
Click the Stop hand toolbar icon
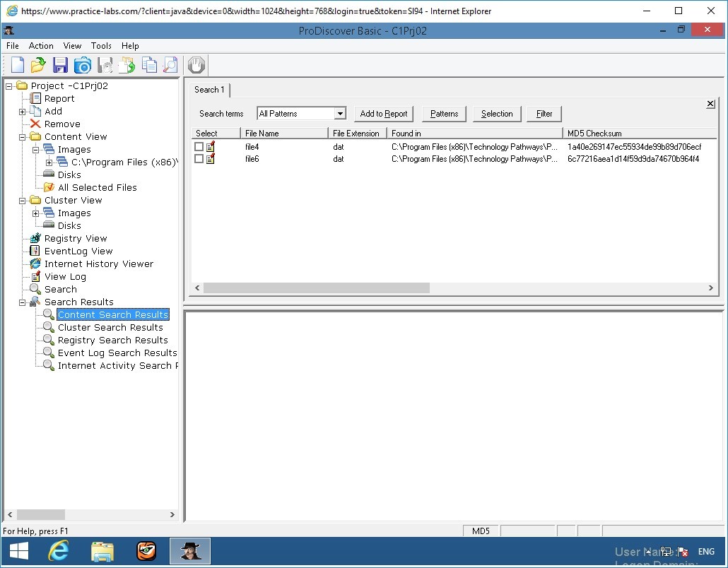tap(196, 65)
